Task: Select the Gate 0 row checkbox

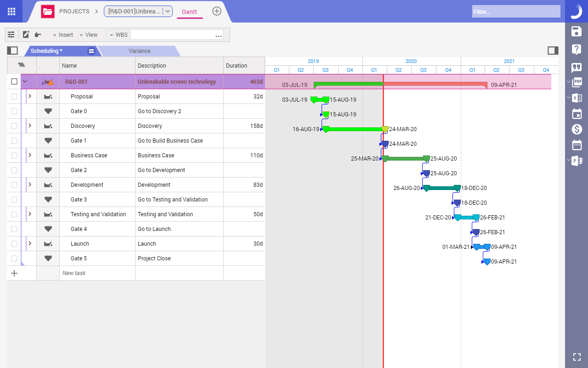Action: (14, 111)
